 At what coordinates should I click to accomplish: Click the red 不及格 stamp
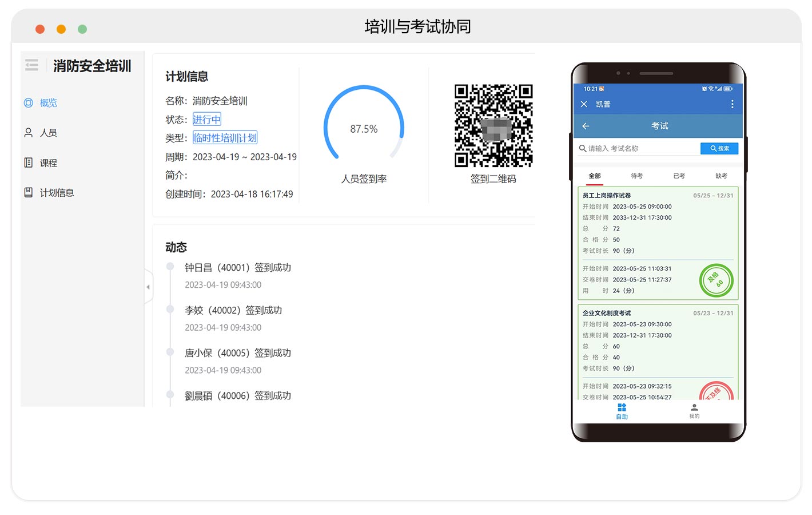pos(716,391)
